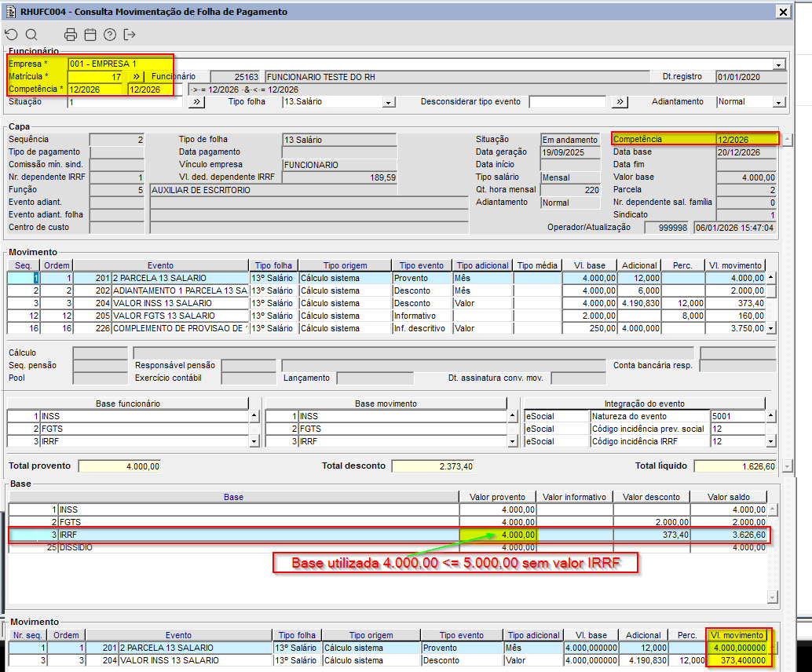This screenshot has width=812, height=672.
Task: Sort Movimento grid by Ordem column
Action: [57, 265]
